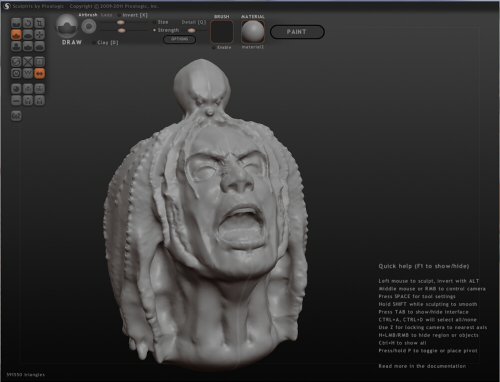Viewport: 500px width, 382px height.
Task: Click the Save file icon
Action: (40, 100)
